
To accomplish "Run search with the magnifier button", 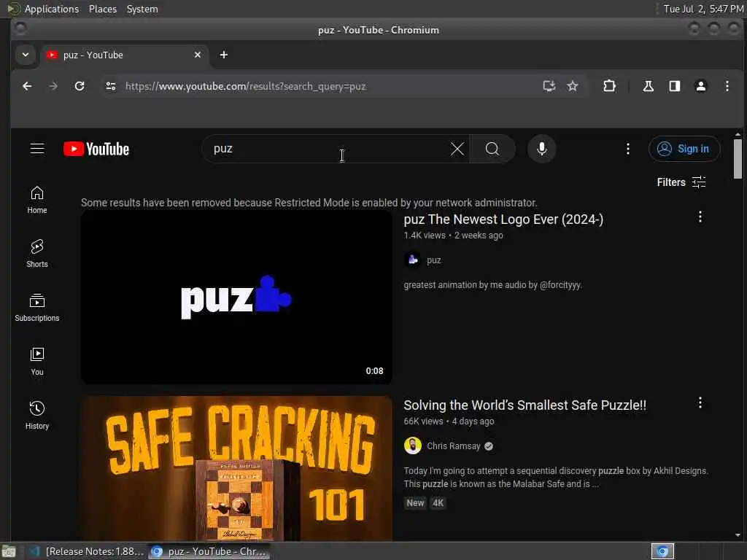I will pyautogui.click(x=492, y=149).
